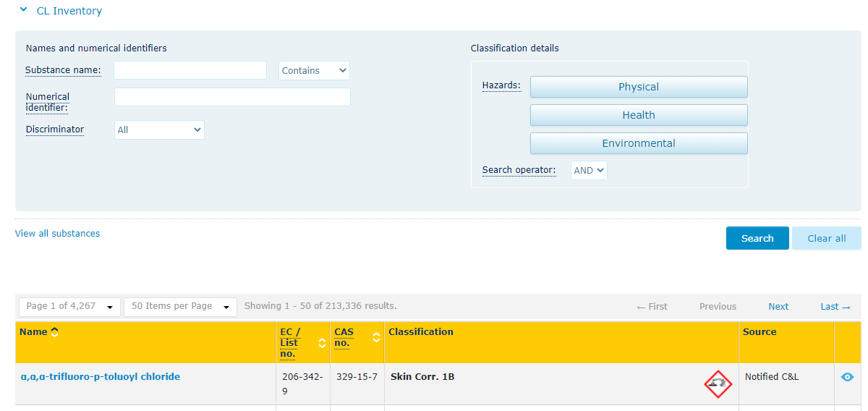Image resolution: width=868 pixels, height=411 pixels.
Task: Expand the Physical hazards panel
Action: click(x=638, y=87)
